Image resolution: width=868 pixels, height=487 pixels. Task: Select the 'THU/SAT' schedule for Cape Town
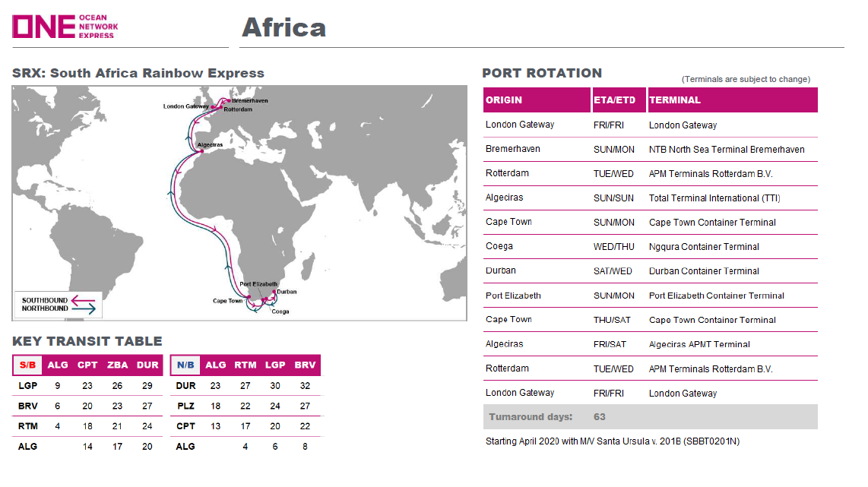(612, 320)
